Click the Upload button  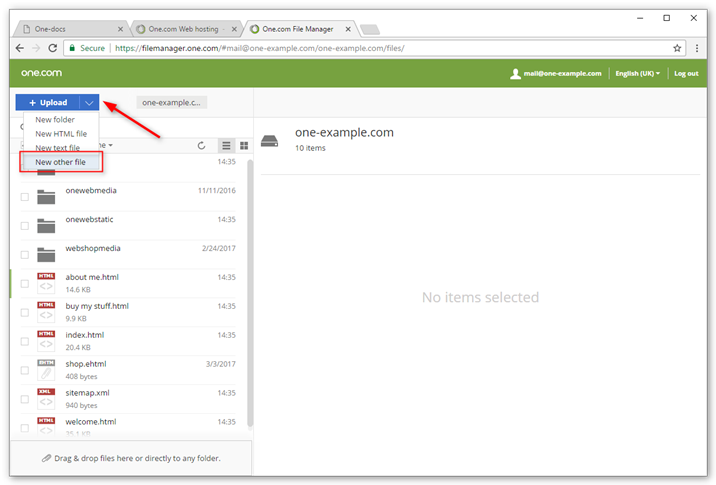tap(48, 103)
